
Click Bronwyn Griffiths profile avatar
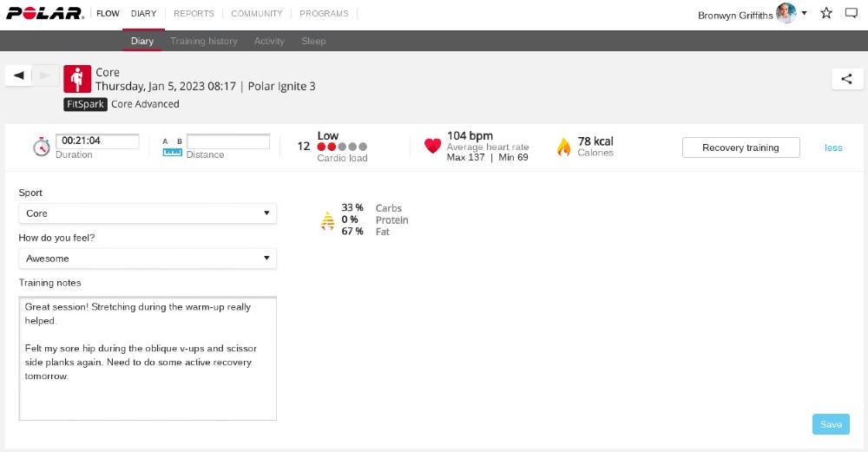click(786, 13)
